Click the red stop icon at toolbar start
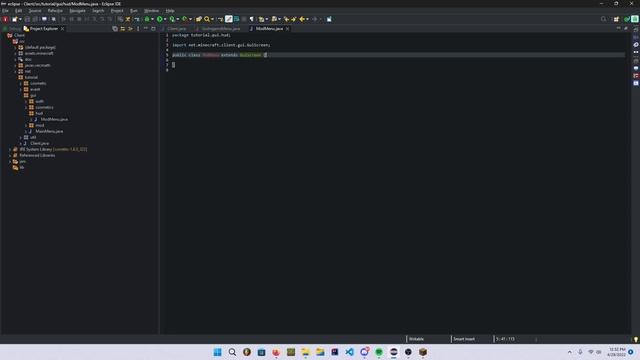Screen dimensions: 640x360 click(5, 19)
